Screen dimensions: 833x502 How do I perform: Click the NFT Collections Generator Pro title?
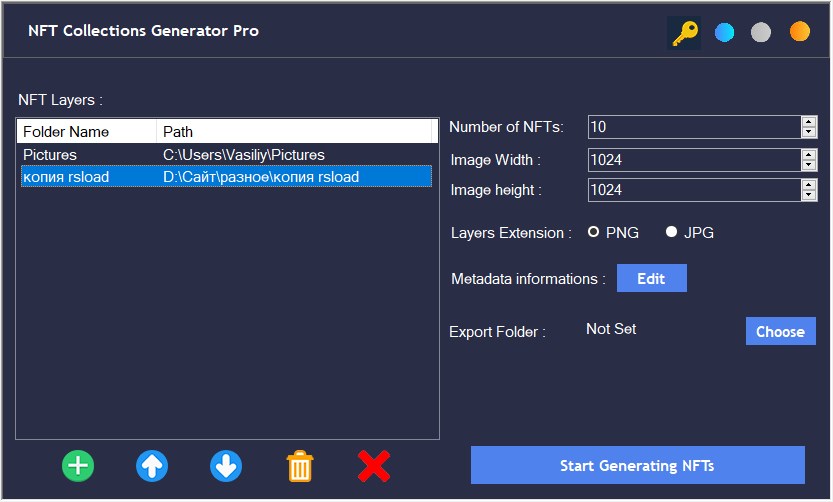pyautogui.click(x=143, y=31)
